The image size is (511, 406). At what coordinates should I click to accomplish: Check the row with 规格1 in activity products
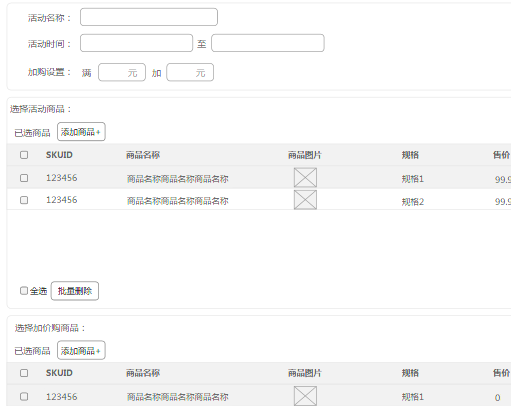tap(24, 178)
